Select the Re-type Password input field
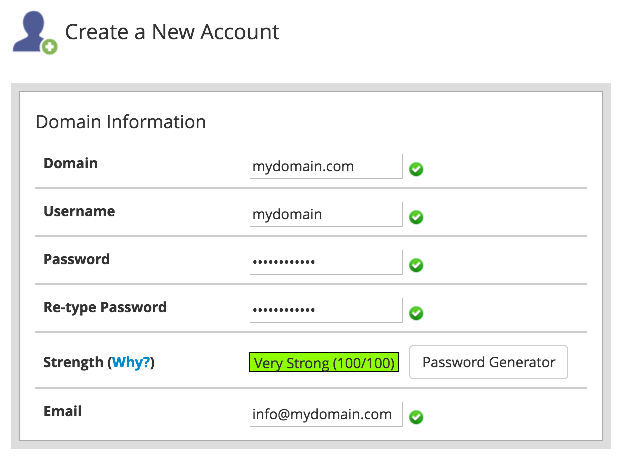This screenshot has width=642, height=461. click(326, 310)
